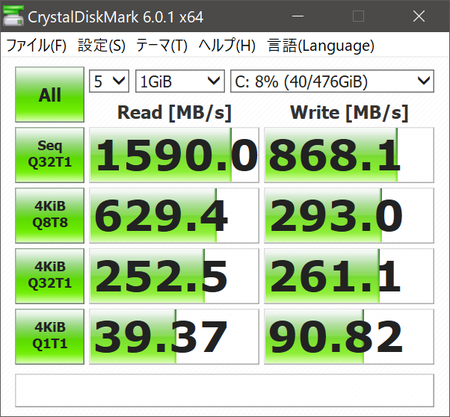Open the ヘルプ(H) menu
Screen dimensions: 450x417
coord(227,45)
